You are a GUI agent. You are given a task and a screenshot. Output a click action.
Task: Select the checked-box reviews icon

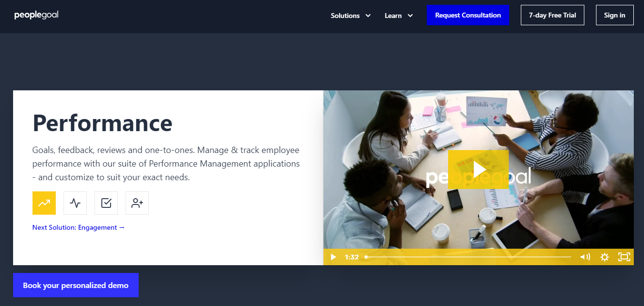pyautogui.click(x=106, y=203)
